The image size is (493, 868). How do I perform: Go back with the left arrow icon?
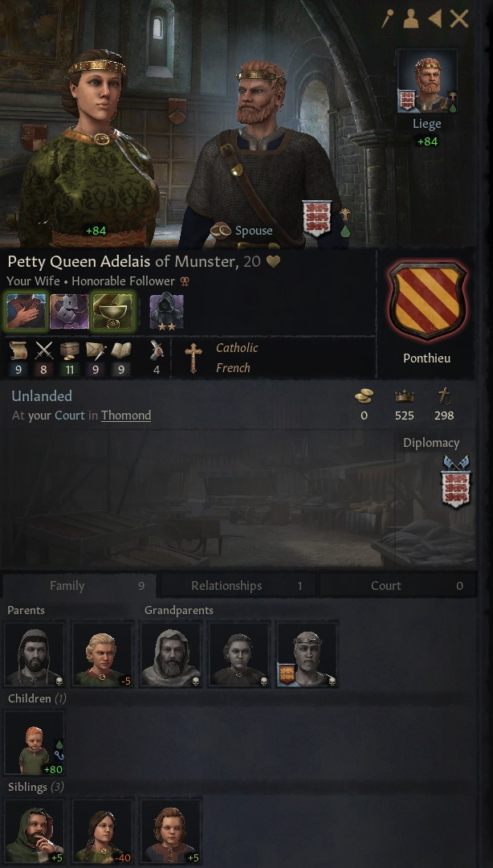click(x=435, y=18)
